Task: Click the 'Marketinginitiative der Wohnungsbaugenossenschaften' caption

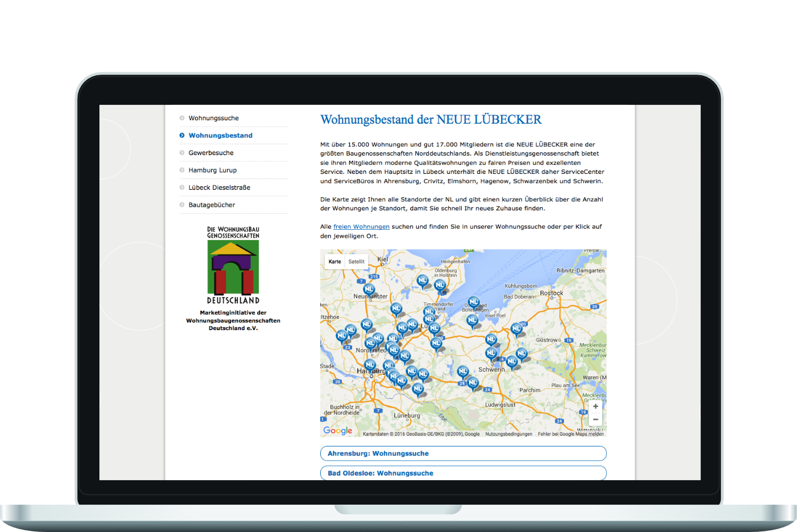Action: (233, 320)
